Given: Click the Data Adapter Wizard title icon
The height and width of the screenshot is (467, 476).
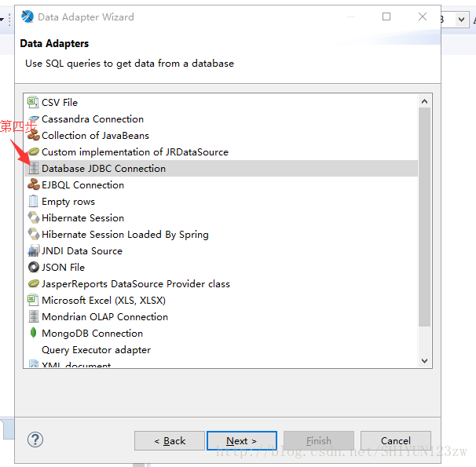Looking at the screenshot, I should click(27, 16).
